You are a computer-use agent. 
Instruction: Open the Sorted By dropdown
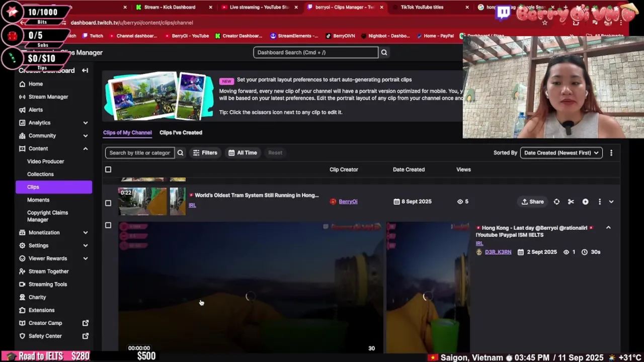click(561, 153)
